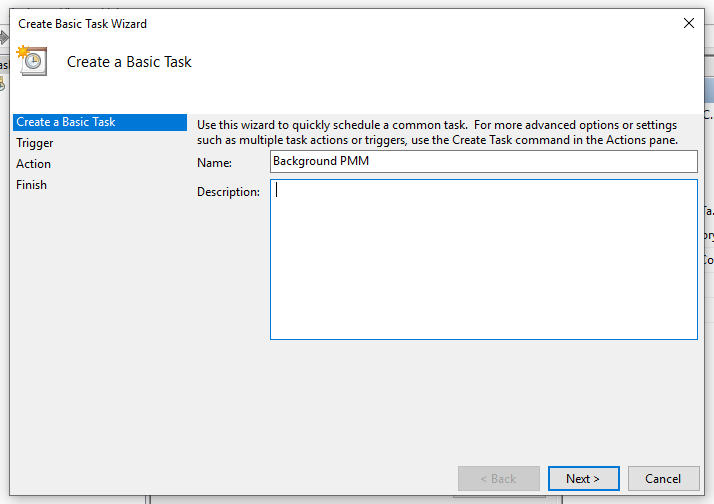The image size is (714, 504).
Task: Click the task clock icon in the header
Action: [32, 61]
